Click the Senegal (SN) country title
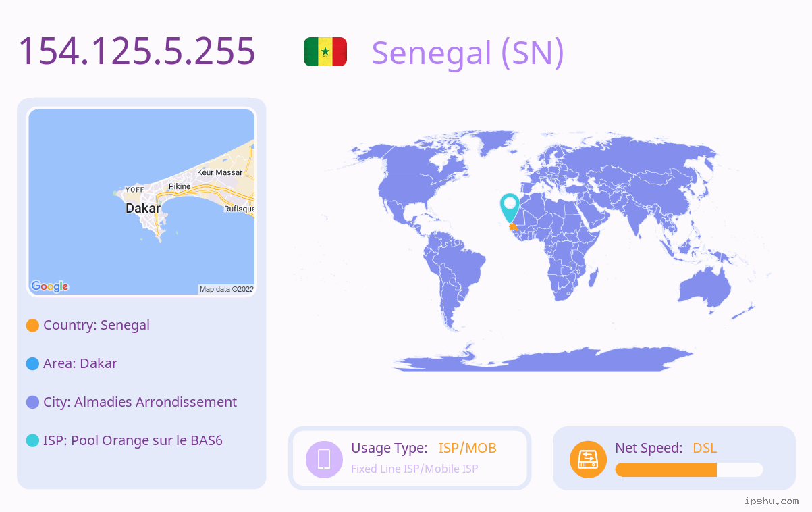 click(467, 53)
